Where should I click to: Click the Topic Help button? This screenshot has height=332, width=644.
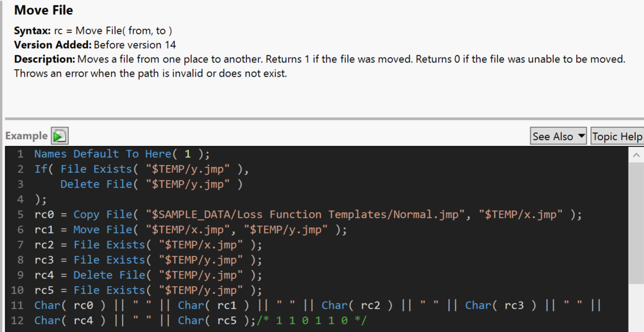(617, 136)
